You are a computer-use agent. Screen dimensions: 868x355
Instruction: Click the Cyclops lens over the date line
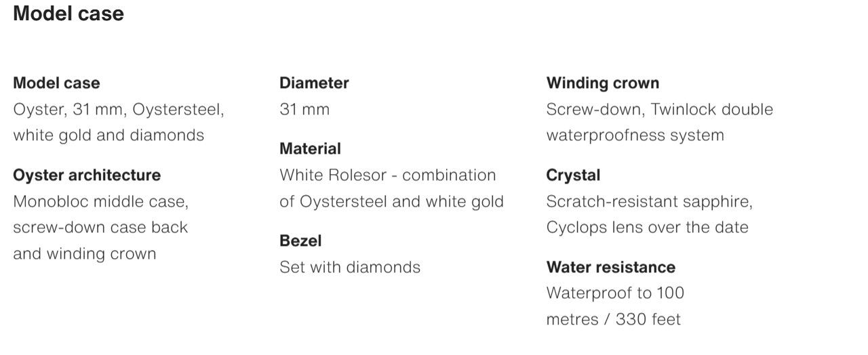(647, 228)
